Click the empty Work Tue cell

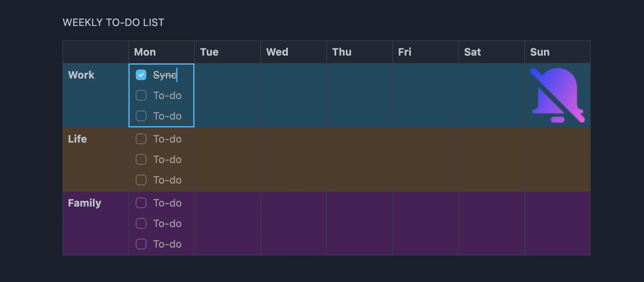tap(227, 95)
